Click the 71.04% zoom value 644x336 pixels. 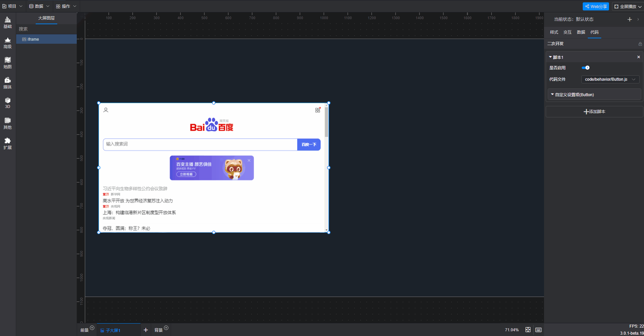point(512,330)
